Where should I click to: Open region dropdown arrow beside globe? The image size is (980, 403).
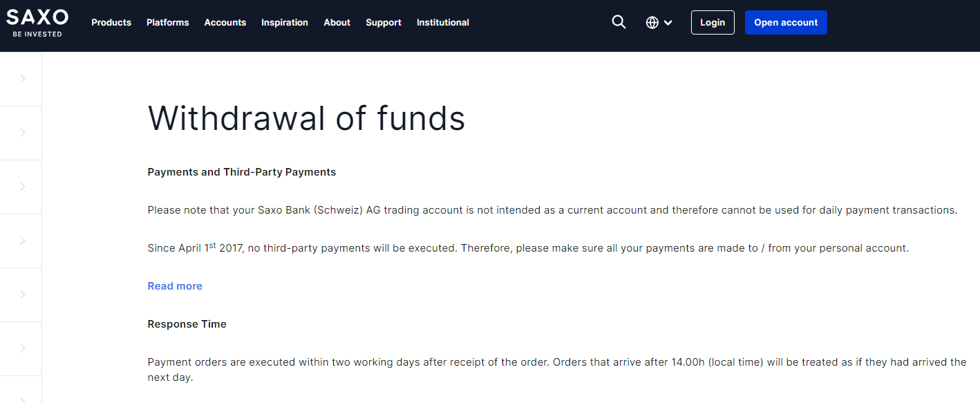coord(668,23)
